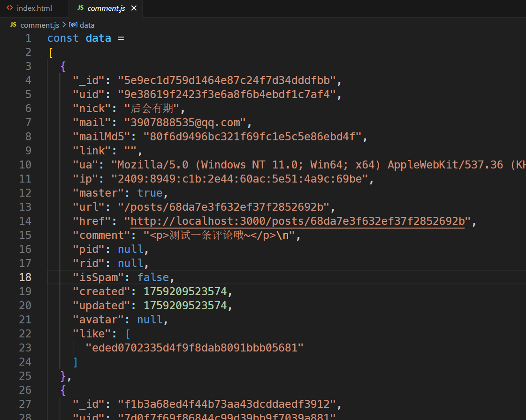Click line number 22 beside "like"
Viewport: 526px width, 420px height.
coord(25,334)
